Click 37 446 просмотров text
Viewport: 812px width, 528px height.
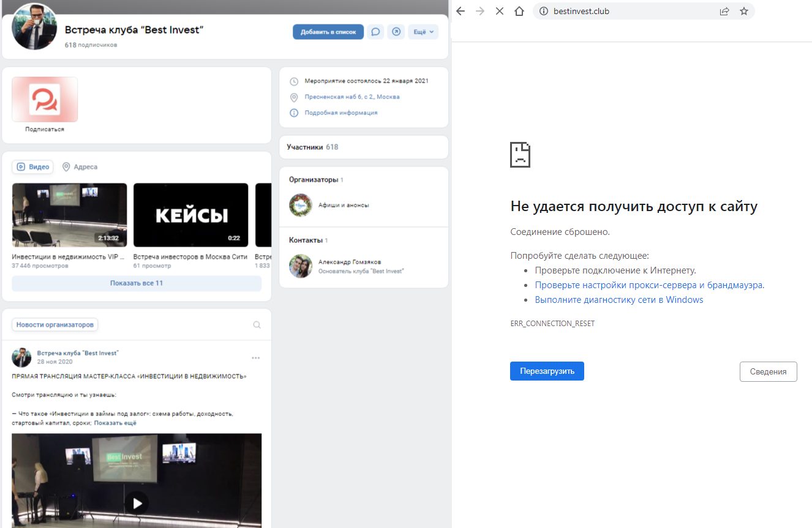(40, 266)
